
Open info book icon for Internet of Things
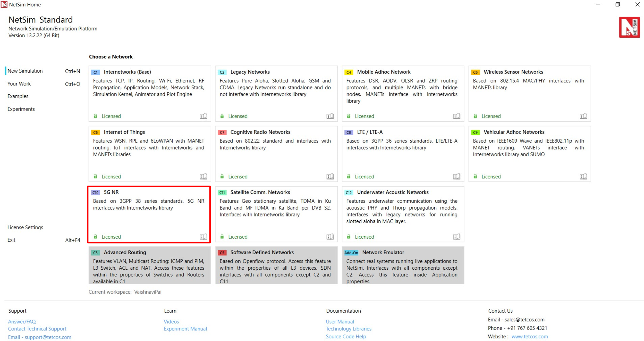pos(203,177)
